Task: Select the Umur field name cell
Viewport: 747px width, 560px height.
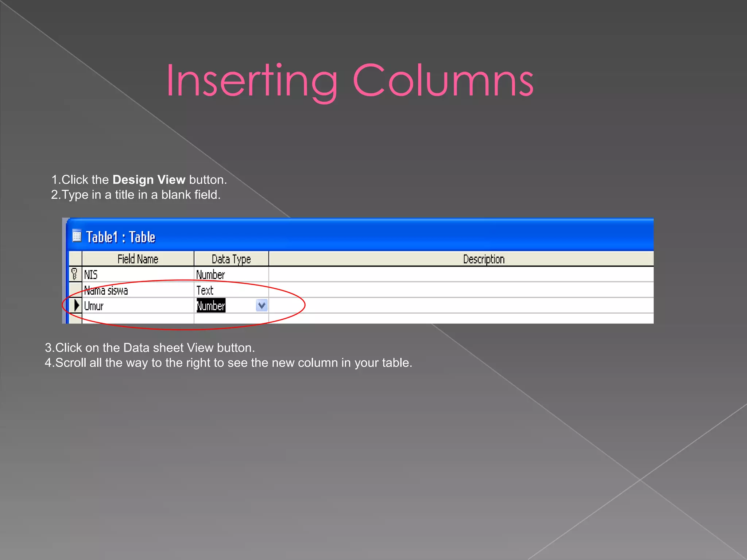Action: coord(138,306)
